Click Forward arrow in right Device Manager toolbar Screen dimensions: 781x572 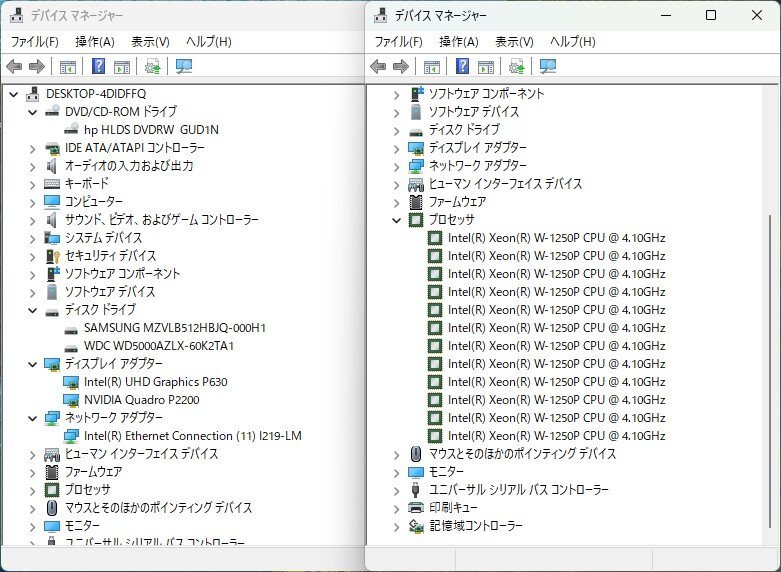click(401, 66)
